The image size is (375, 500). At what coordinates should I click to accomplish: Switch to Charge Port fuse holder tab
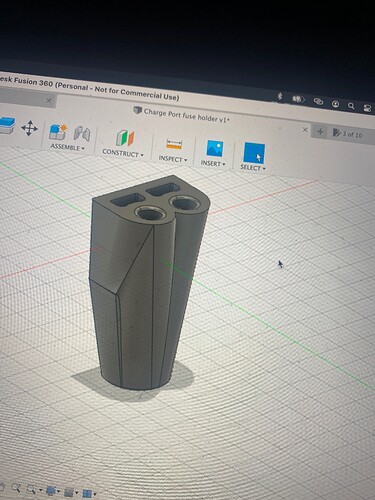[182, 115]
